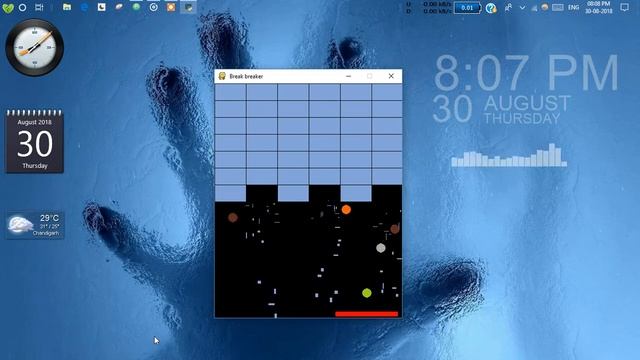Click the orange ball in the game
640x360 pixels.
(x=346, y=209)
